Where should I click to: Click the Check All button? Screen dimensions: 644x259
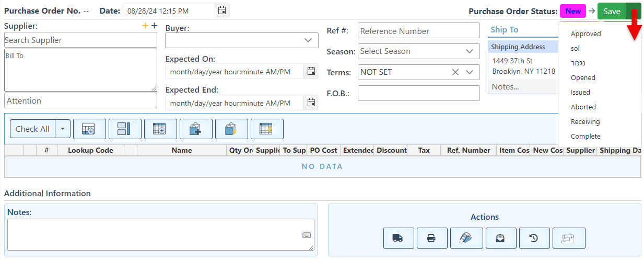coord(32,129)
